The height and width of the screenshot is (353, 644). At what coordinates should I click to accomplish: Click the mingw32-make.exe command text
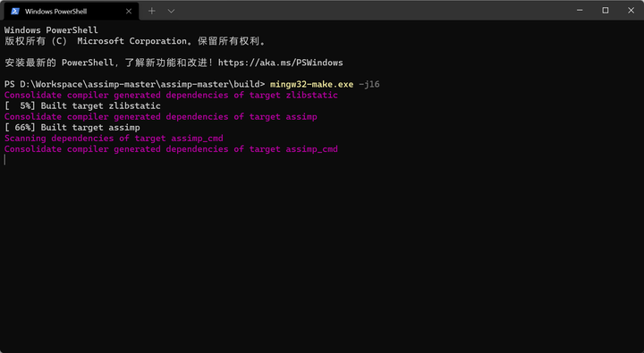click(311, 84)
